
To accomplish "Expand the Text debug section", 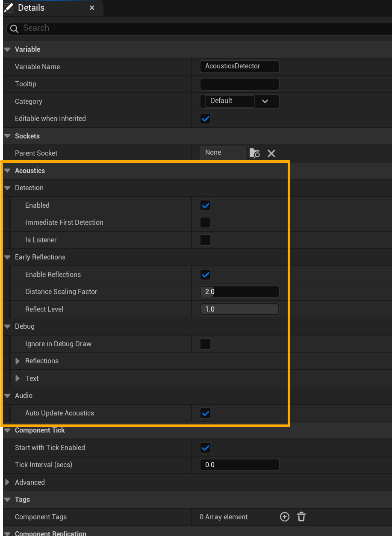I will [18, 378].
